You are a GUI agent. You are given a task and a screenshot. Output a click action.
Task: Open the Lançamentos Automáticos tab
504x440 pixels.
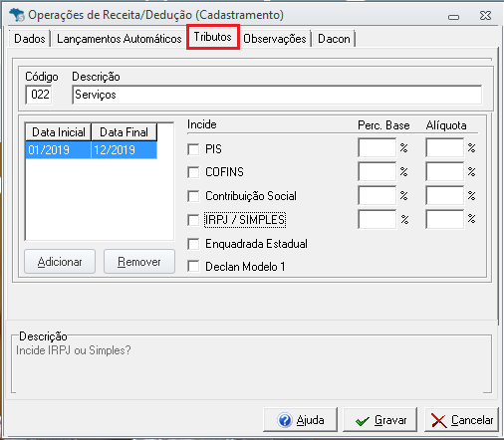[x=120, y=39]
